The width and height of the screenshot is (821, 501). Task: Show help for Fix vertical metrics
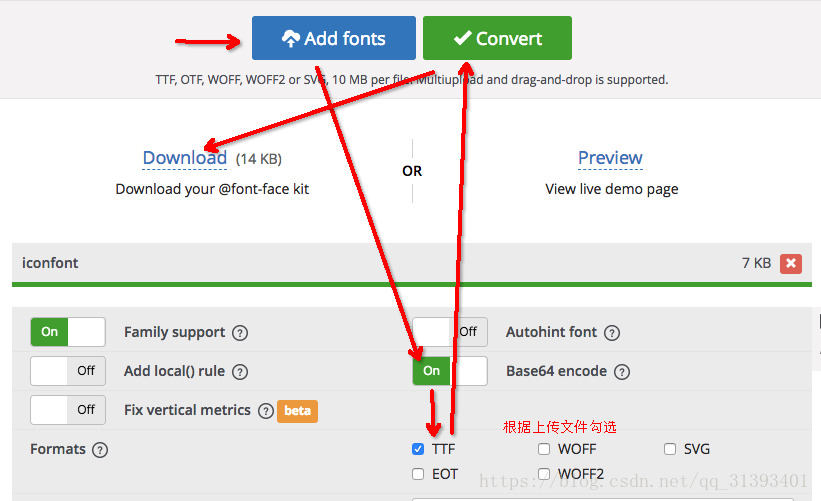click(x=265, y=411)
